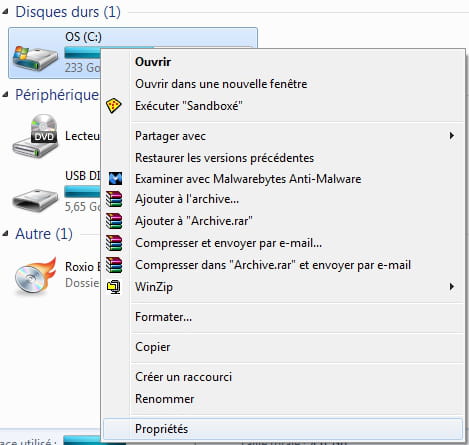Collapse the Autre (1) group
469x445 pixels.
tap(5, 234)
